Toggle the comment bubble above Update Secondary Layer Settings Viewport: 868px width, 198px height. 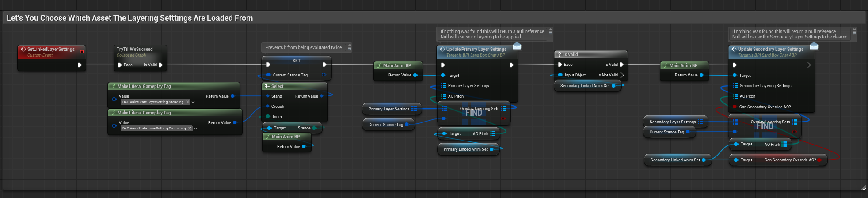pos(854,32)
